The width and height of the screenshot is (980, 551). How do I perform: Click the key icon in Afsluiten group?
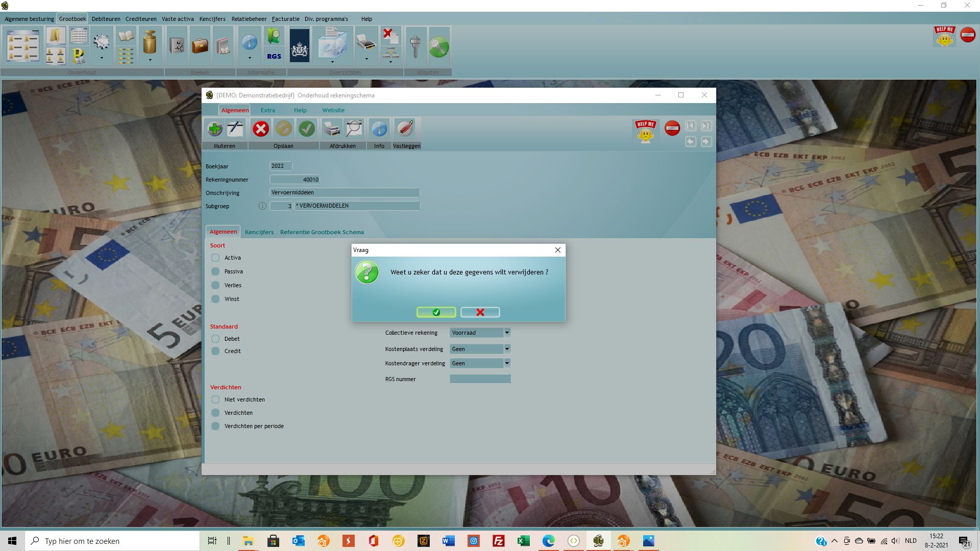click(x=415, y=46)
